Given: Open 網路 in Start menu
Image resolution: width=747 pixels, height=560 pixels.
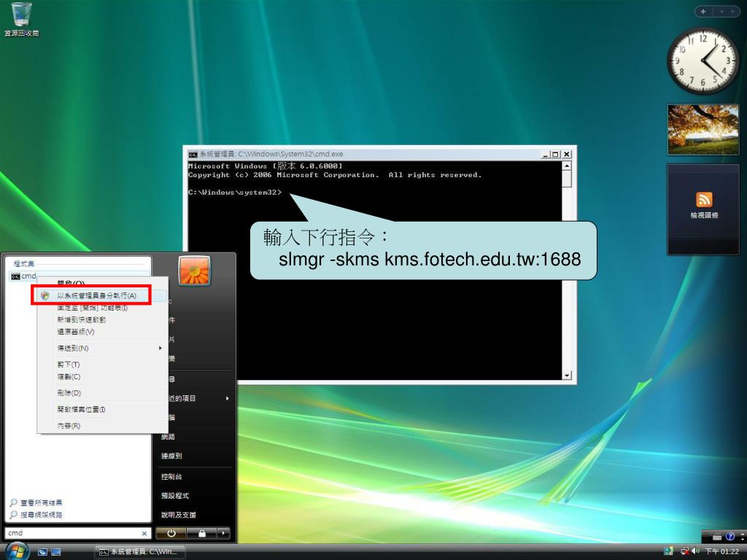Looking at the screenshot, I should 169,437.
